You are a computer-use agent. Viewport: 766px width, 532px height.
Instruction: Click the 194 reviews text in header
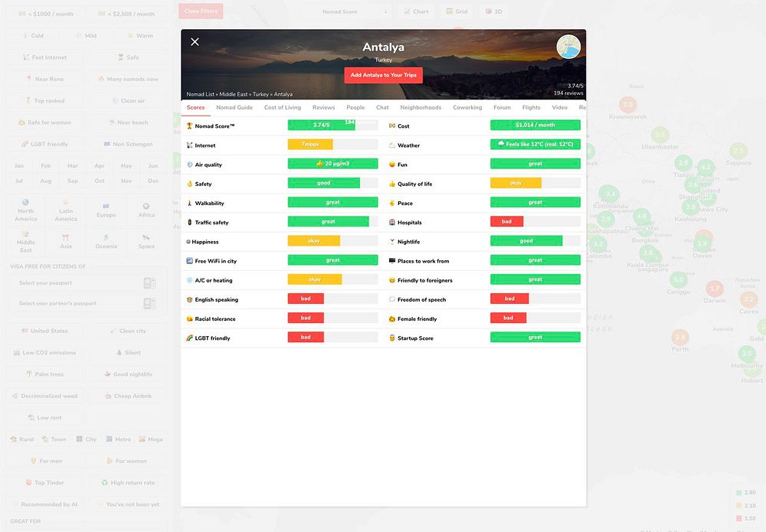568,93
